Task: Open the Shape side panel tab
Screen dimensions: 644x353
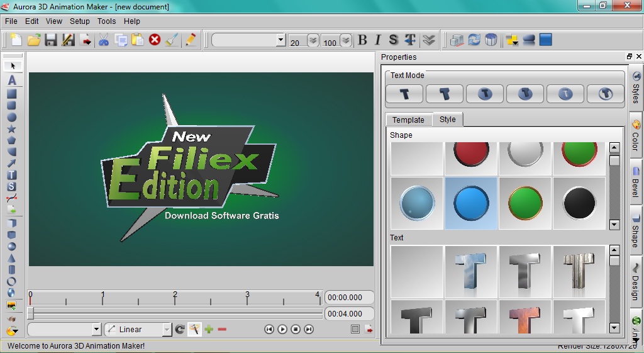Action: pyautogui.click(x=636, y=230)
